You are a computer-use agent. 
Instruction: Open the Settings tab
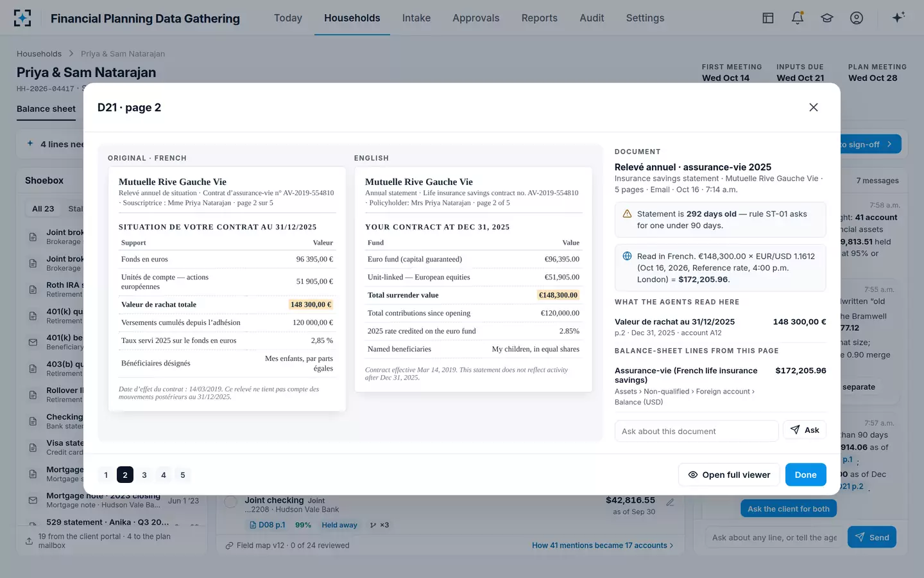point(646,18)
